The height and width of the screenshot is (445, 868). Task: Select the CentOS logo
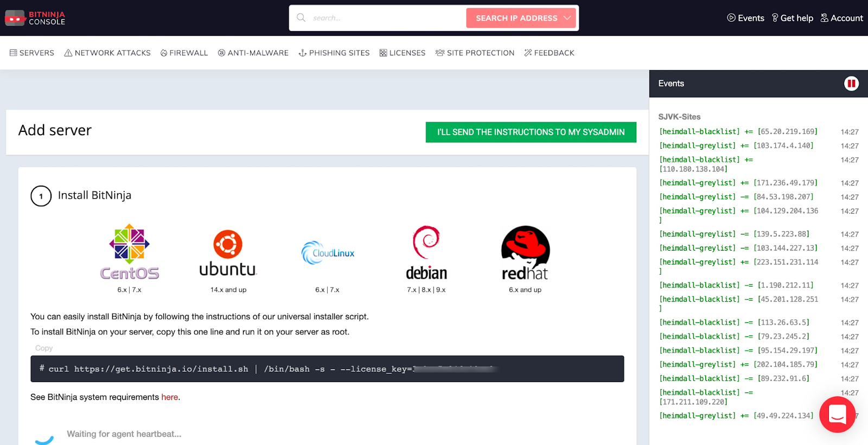click(x=130, y=252)
